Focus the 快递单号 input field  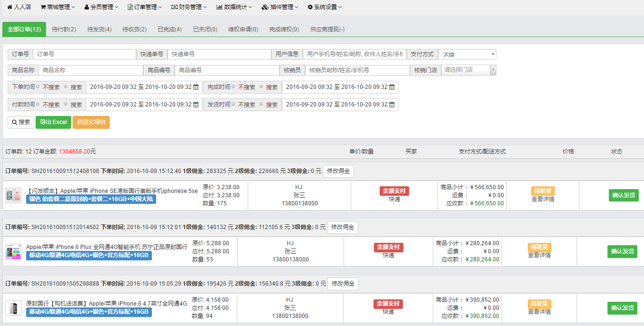(219, 55)
